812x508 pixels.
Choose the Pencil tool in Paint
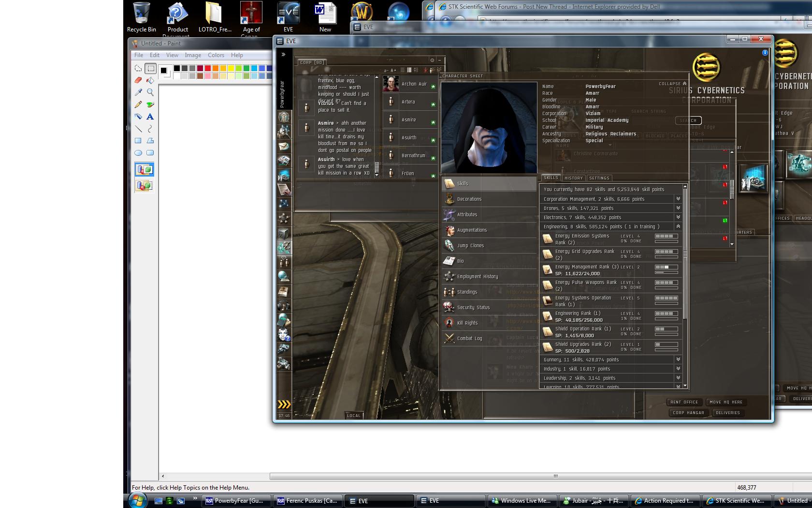click(138, 105)
